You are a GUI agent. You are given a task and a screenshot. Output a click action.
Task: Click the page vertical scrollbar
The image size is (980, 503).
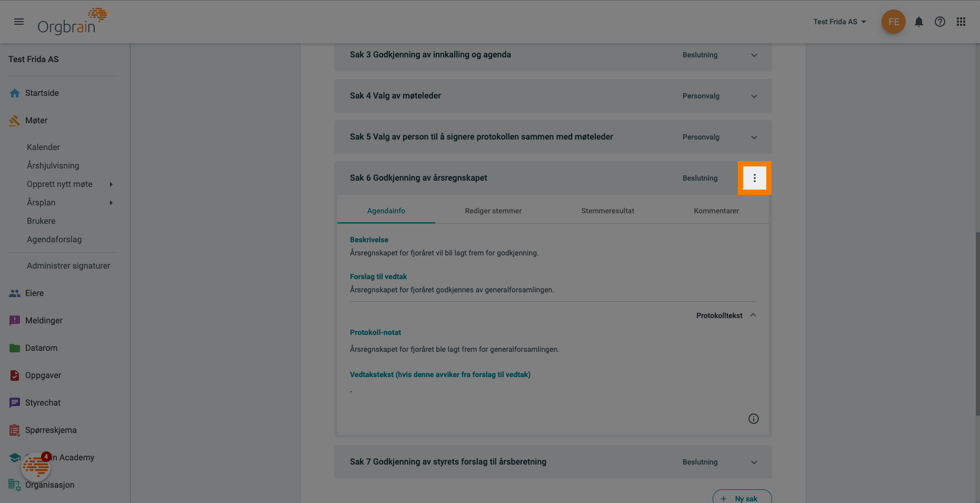click(977, 324)
